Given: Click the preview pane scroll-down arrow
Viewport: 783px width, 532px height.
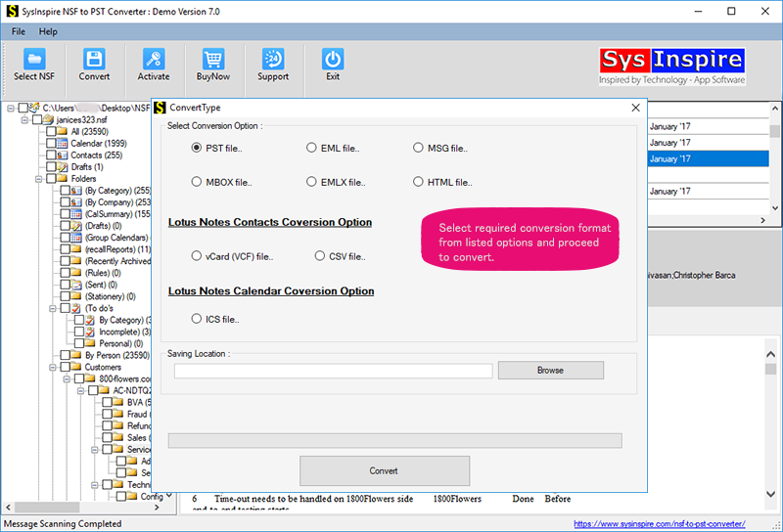Looking at the screenshot, I should tap(770, 494).
